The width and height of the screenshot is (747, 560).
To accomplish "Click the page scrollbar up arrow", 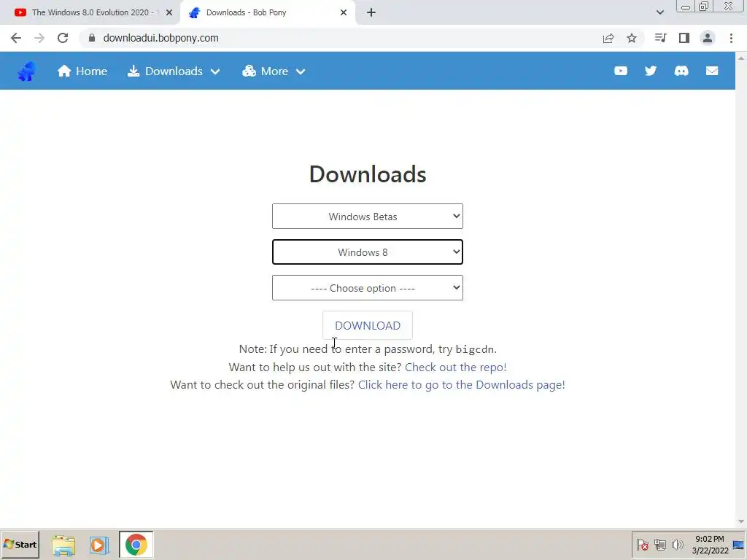I will point(741,58).
